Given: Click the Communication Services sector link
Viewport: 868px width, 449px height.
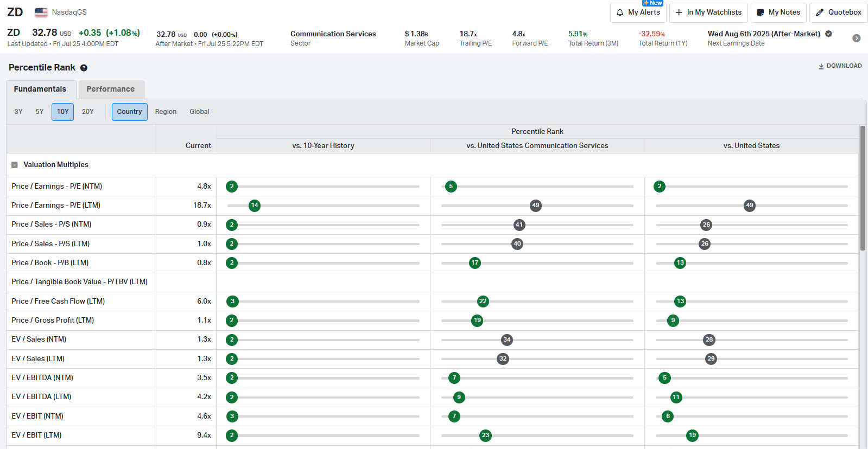Looking at the screenshot, I should click(x=333, y=34).
